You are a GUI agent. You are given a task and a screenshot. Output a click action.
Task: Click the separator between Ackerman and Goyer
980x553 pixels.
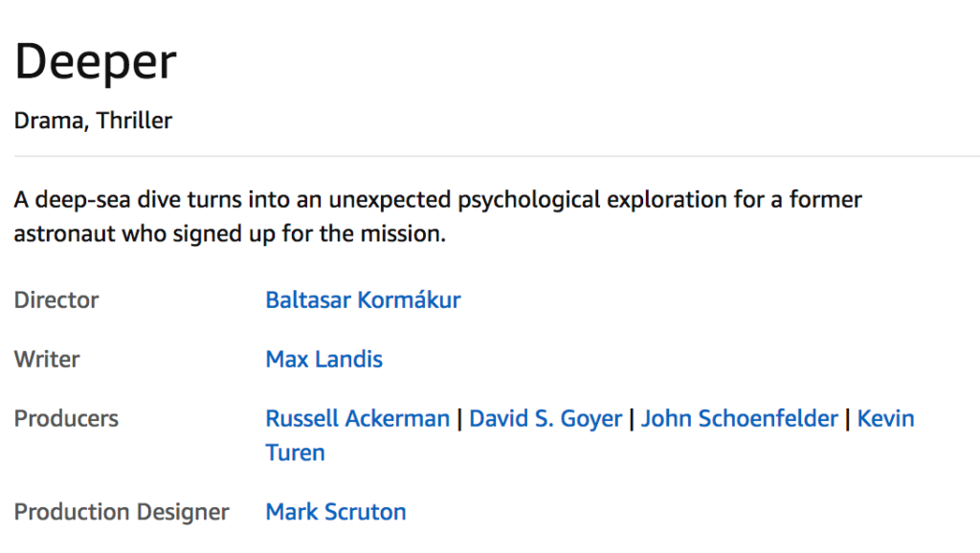[x=459, y=419]
